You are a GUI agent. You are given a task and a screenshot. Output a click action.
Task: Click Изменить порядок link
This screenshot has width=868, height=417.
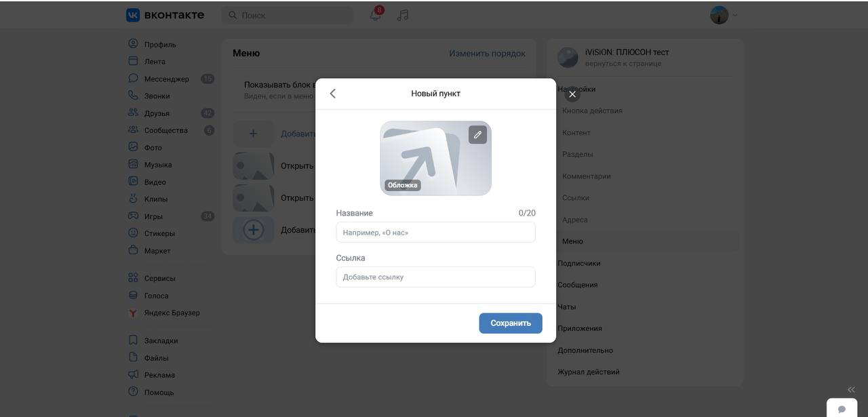[x=487, y=53]
